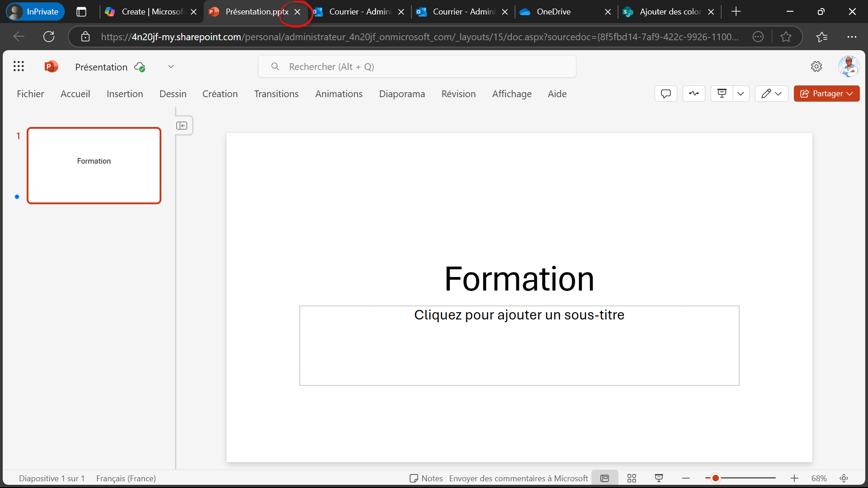
Task: Open the editing mode pencil dropdown
Action: point(771,94)
